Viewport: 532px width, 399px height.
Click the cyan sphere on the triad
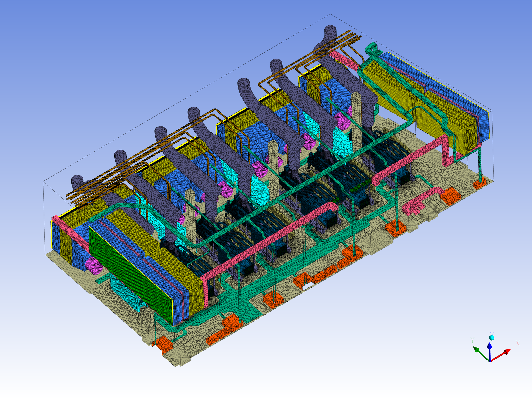click(492, 338)
